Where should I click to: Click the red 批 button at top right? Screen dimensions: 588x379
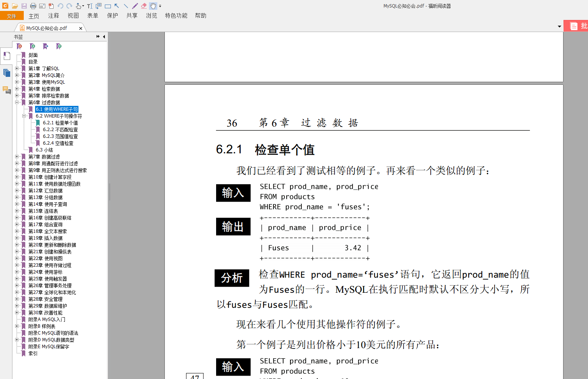pos(576,26)
